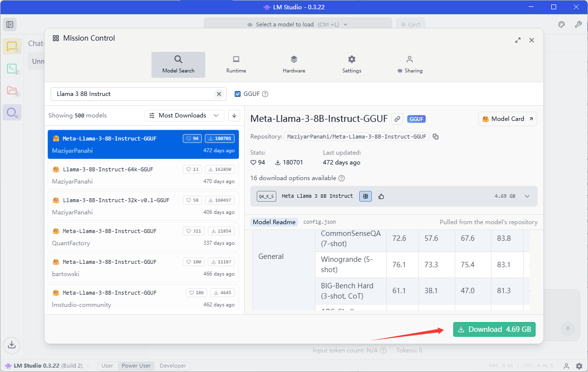Screen dimensions: 588x372
Task: Open the Most Downloads sort dropdown
Action: click(x=184, y=116)
